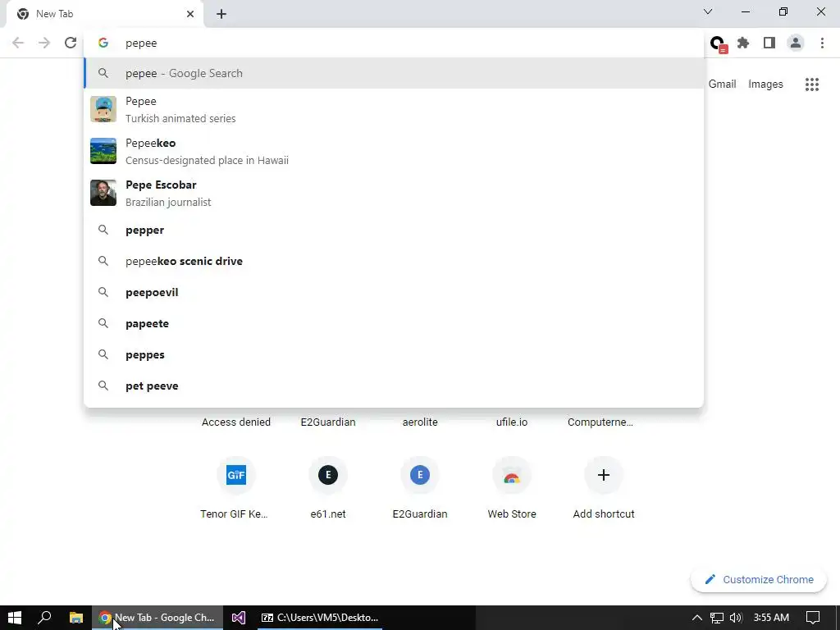
Task: Select the 'papeete' suggestion
Action: (x=394, y=323)
